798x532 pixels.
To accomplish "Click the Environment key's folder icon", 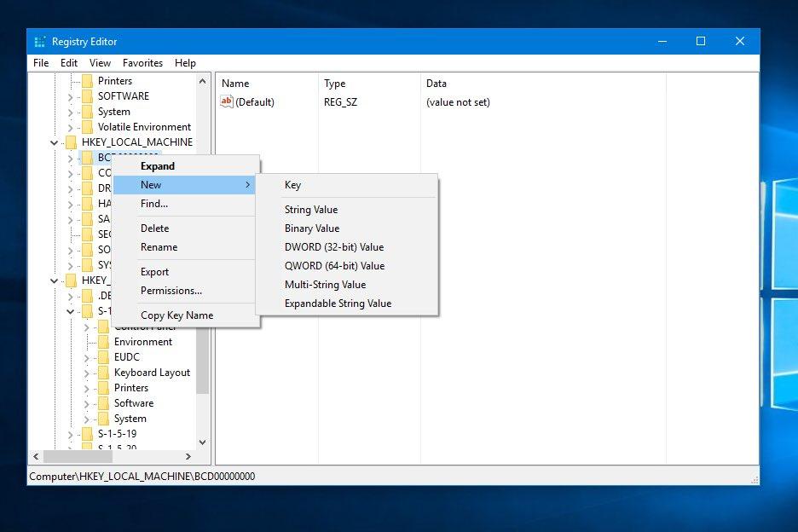I will click(104, 342).
